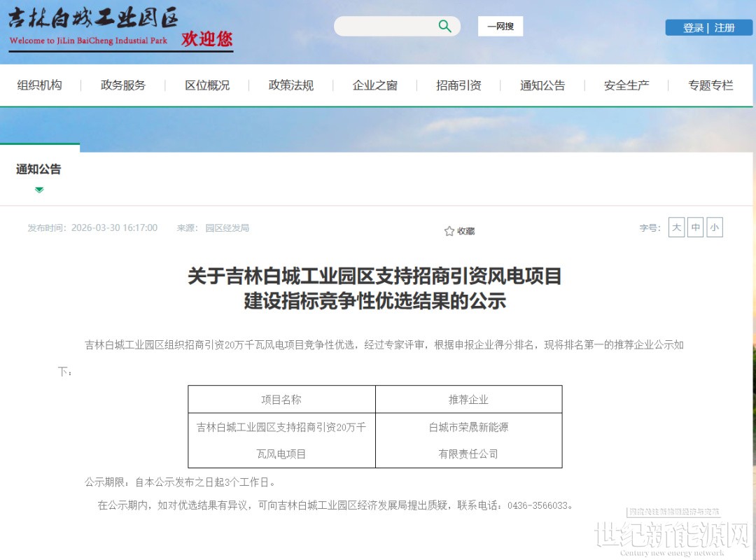This screenshot has height=560, width=756.
Task: Open the 企业之窗 menu
Action: point(375,85)
